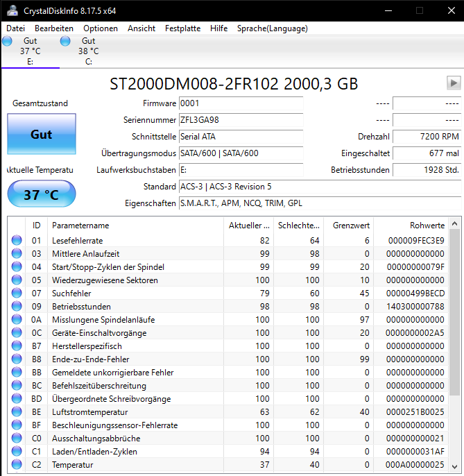Click blue status orb for drive E:
This screenshot has height=476, width=464.
point(7,41)
